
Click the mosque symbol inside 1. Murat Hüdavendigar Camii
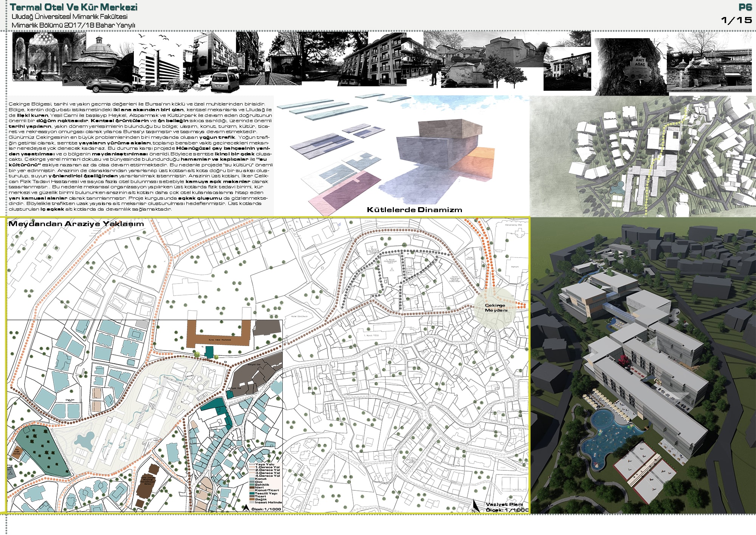[392, 270]
